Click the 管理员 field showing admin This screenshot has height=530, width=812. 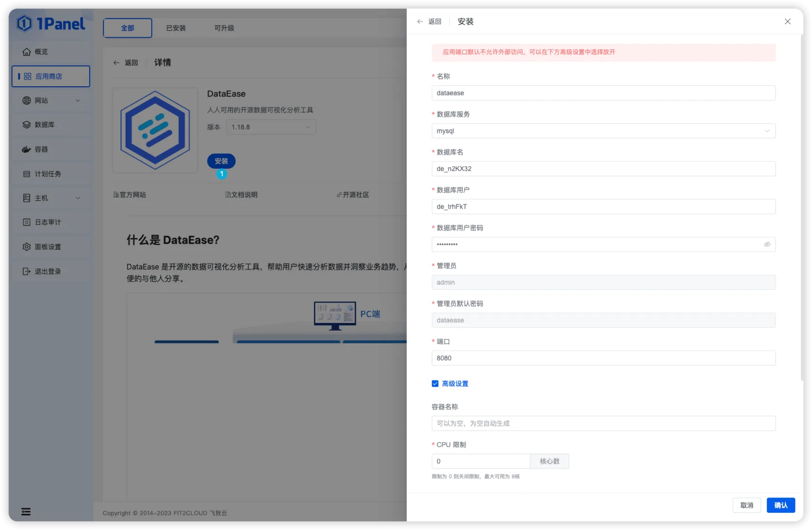tap(603, 282)
